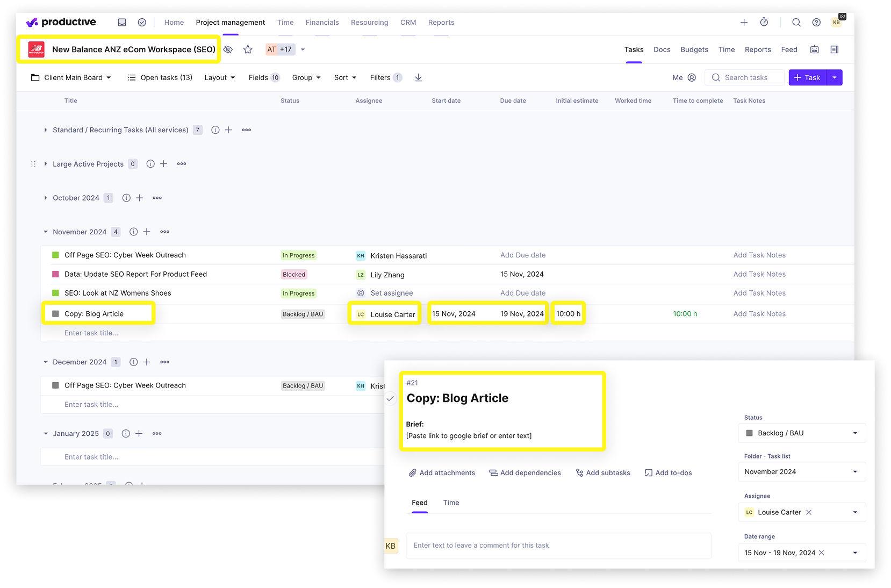Star the New Balance project as favorite
The width and height of the screenshot is (891, 588).
tap(248, 49)
